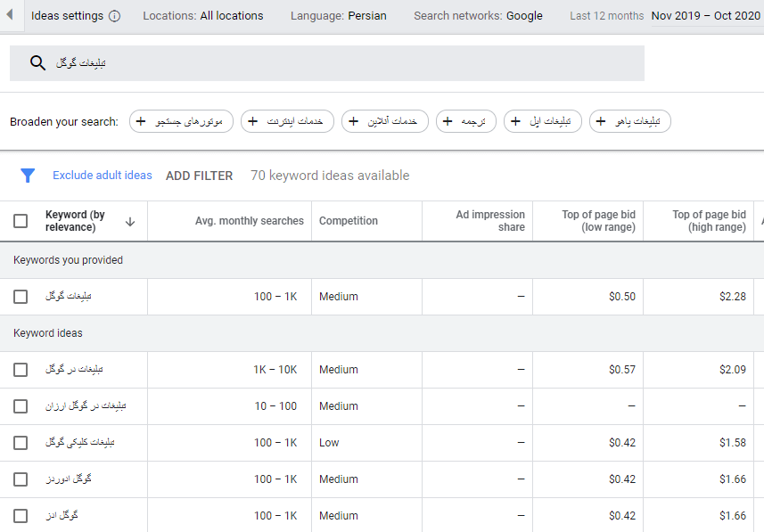This screenshot has height=532, width=764.
Task: Add the fourth Broaden your search suggestion chip
Action: [466, 121]
